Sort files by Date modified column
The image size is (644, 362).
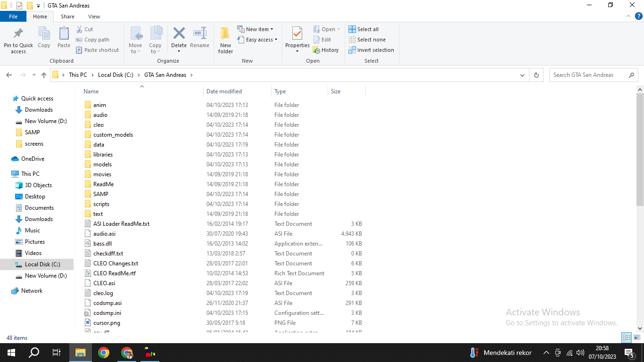(x=237, y=91)
